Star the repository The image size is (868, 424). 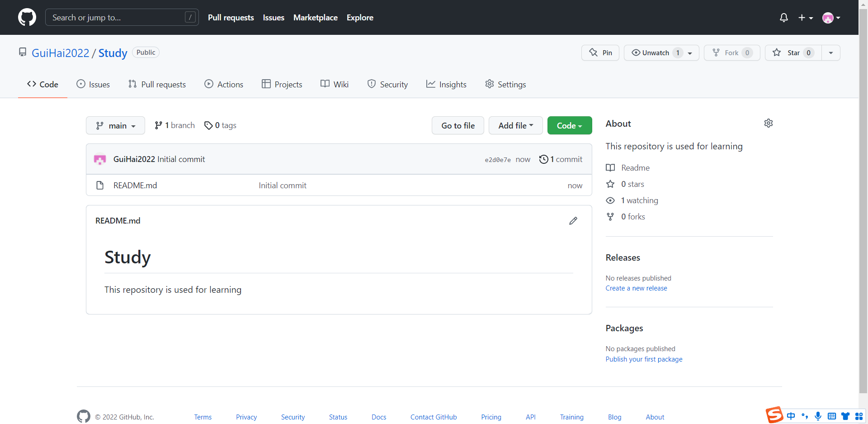793,53
